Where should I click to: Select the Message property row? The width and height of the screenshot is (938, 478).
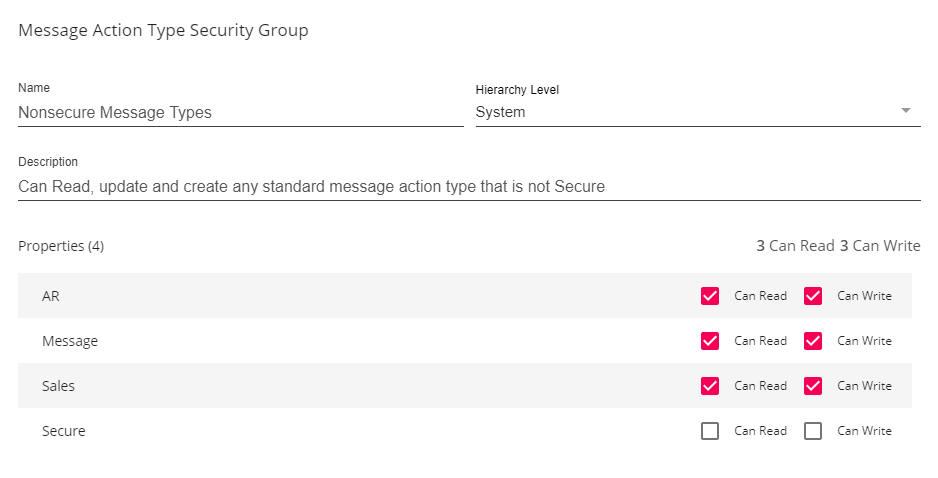pyautogui.click(x=300, y=341)
